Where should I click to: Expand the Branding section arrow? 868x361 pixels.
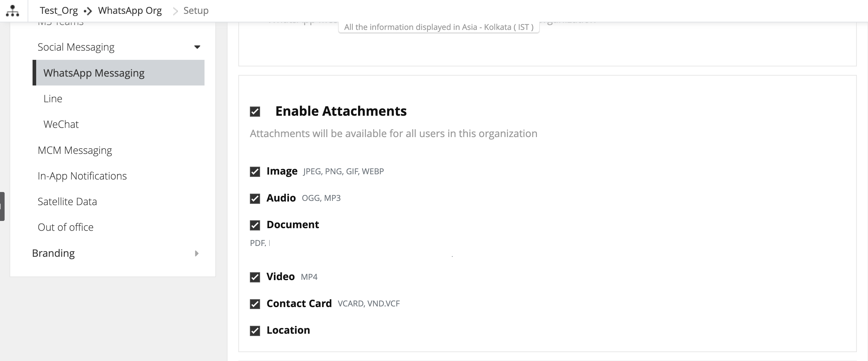pyautogui.click(x=197, y=253)
